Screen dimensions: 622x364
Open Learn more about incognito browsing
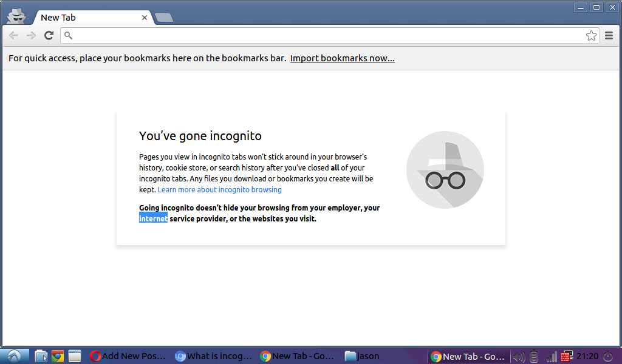(x=220, y=190)
